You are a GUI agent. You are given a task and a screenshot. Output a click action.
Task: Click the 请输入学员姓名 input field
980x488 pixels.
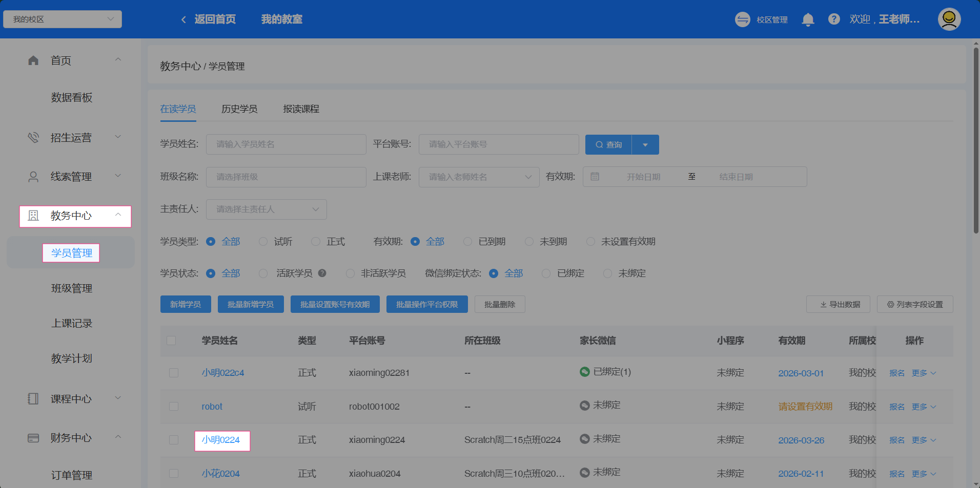(286, 144)
